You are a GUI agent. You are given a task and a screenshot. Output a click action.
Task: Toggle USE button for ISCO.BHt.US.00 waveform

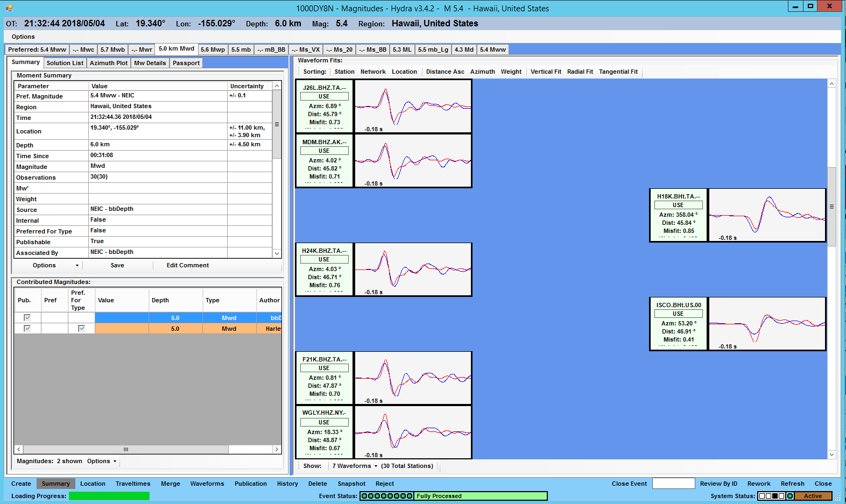tap(678, 314)
